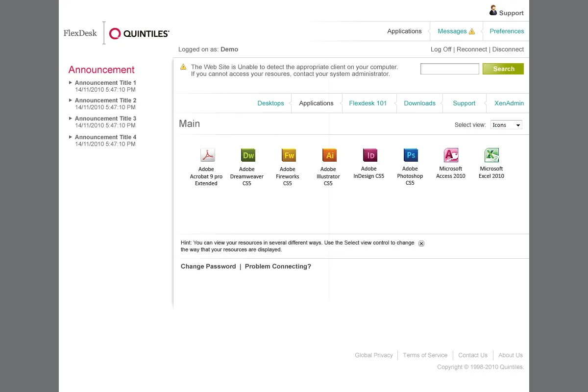
Task: Click the Log Off link
Action: 441,49
